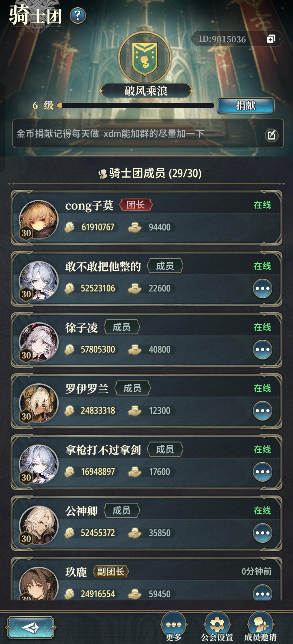Edit the guild announcement notice

tap(272, 135)
